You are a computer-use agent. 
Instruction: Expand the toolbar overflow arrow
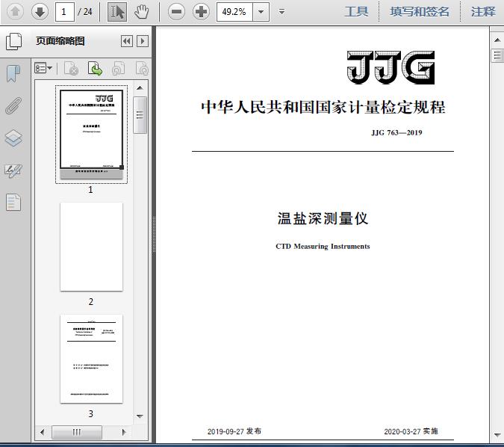(281, 12)
